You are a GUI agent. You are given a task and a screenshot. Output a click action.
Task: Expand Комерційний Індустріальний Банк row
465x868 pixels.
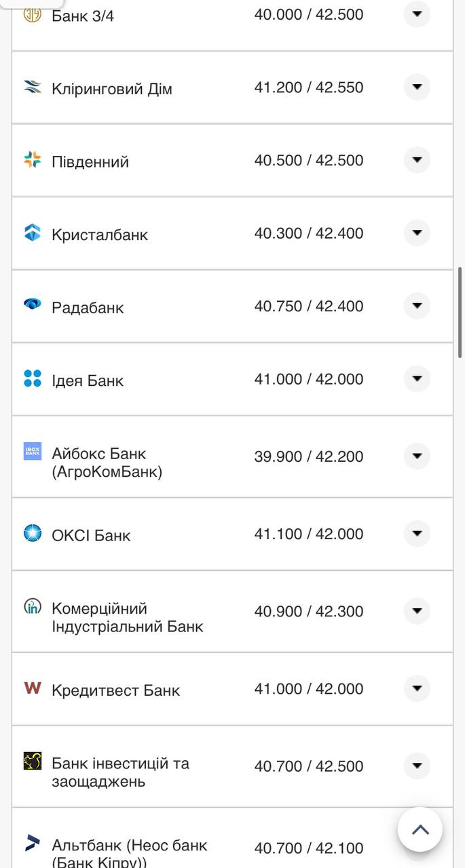[417, 610]
